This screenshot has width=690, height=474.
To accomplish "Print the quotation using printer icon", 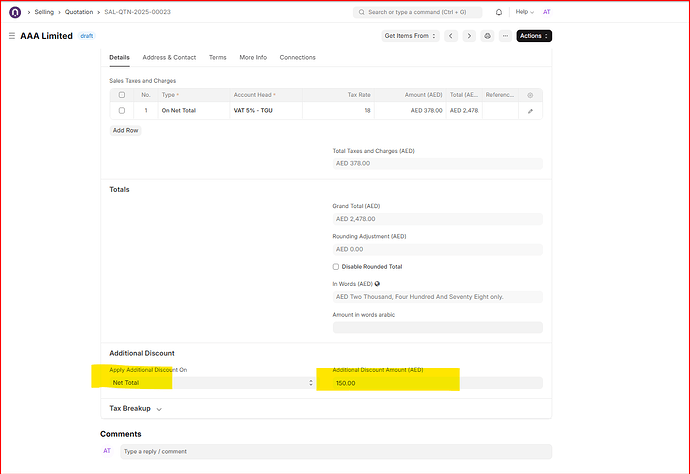I will tap(488, 36).
